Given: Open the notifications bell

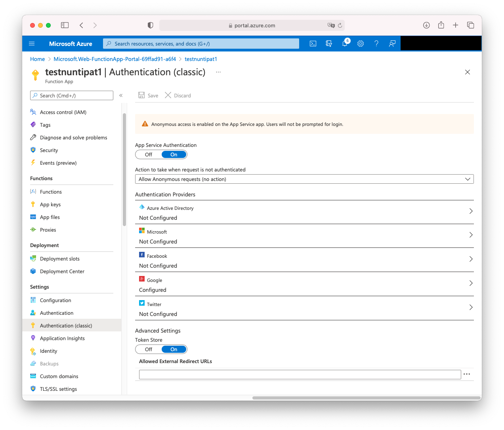Looking at the screenshot, I should click(345, 43).
